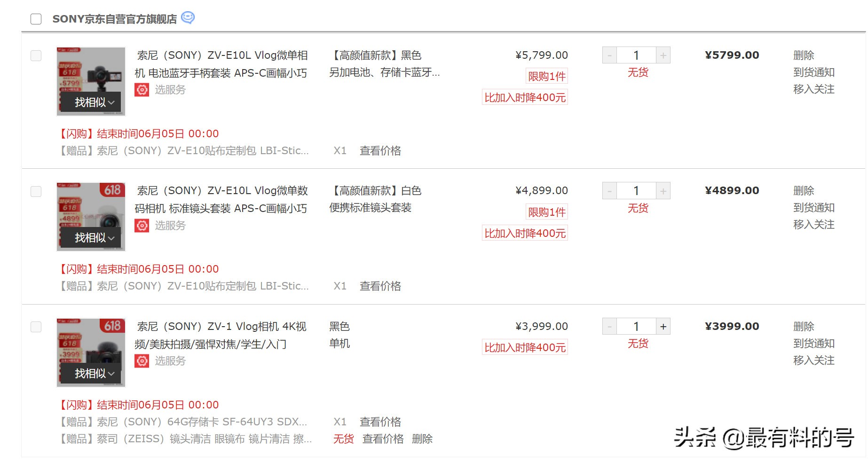The width and height of the screenshot is (868, 462).
Task: Click the minus sign on the first item's quantity
Action: click(x=608, y=55)
